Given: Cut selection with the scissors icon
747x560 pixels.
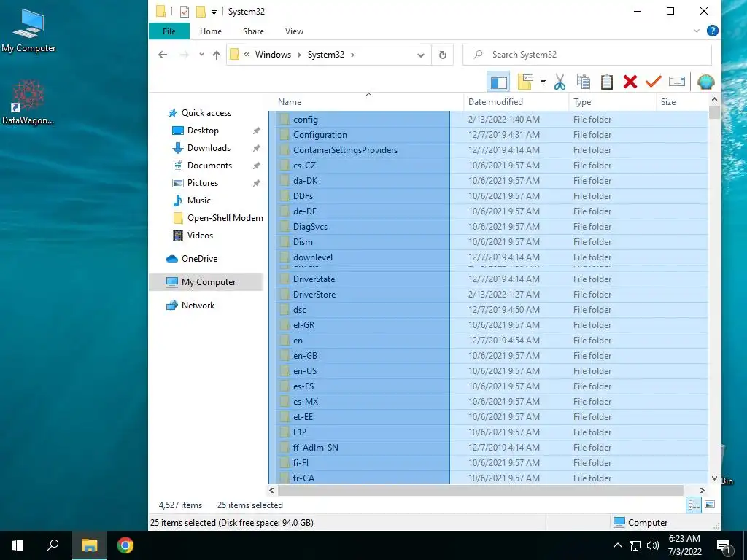Looking at the screenshot, I should (x=560, y=82).
